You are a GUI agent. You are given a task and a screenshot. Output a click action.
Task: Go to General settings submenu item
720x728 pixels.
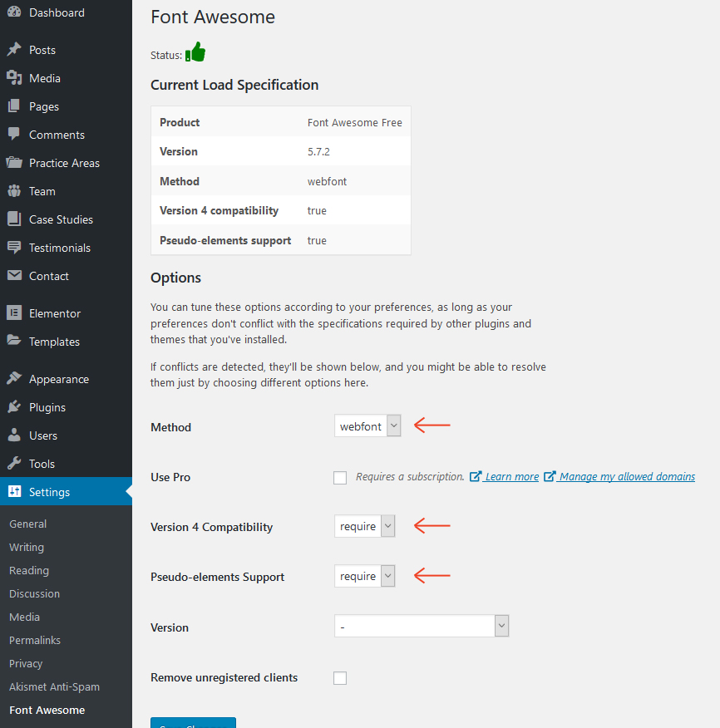28,524
